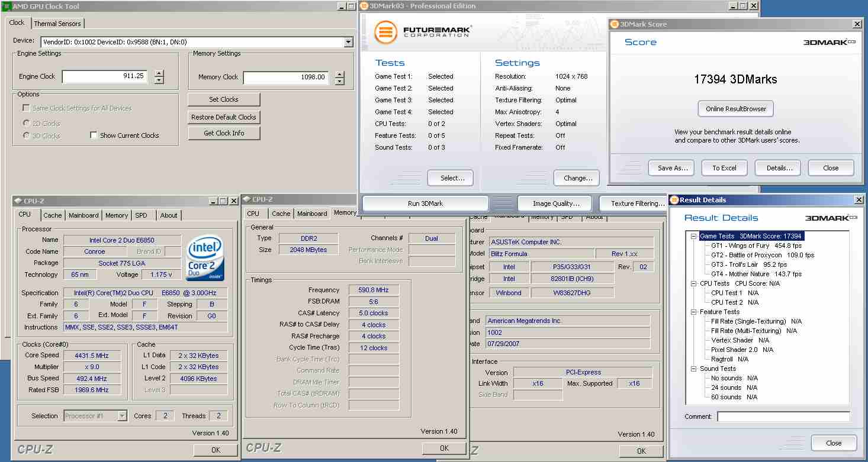Select the Fill Rate (Single-Texturing) row
This screenshot has height=462, width=868.
[x=756, y=321]
